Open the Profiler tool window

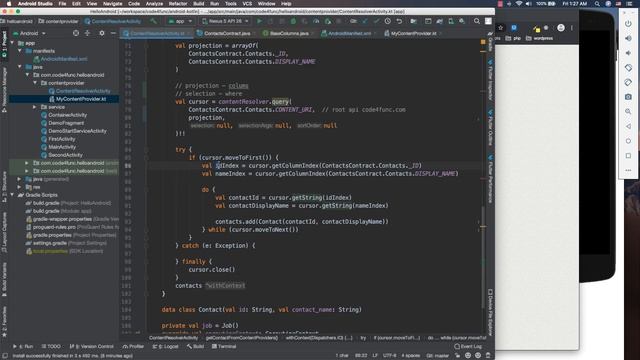(133, 347)
